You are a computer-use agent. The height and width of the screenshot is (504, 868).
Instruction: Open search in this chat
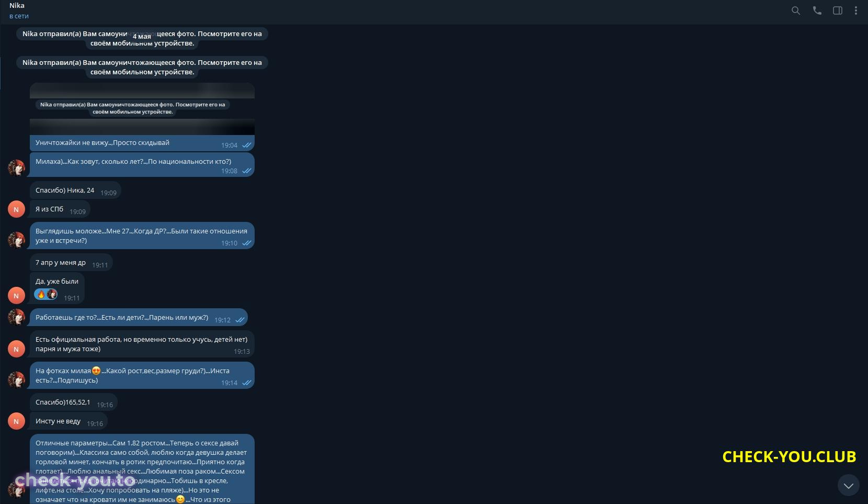click(795, 10)
